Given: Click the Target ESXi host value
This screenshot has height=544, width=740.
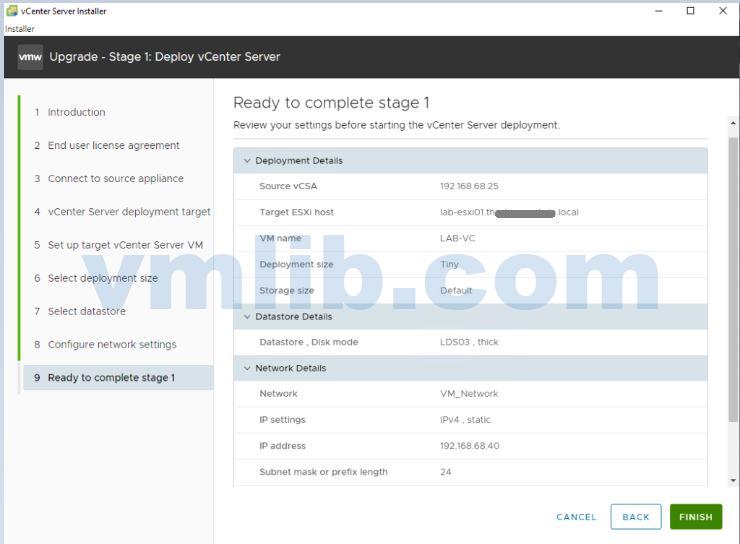Looking at the screenshot, I should [x=509, y=212].
